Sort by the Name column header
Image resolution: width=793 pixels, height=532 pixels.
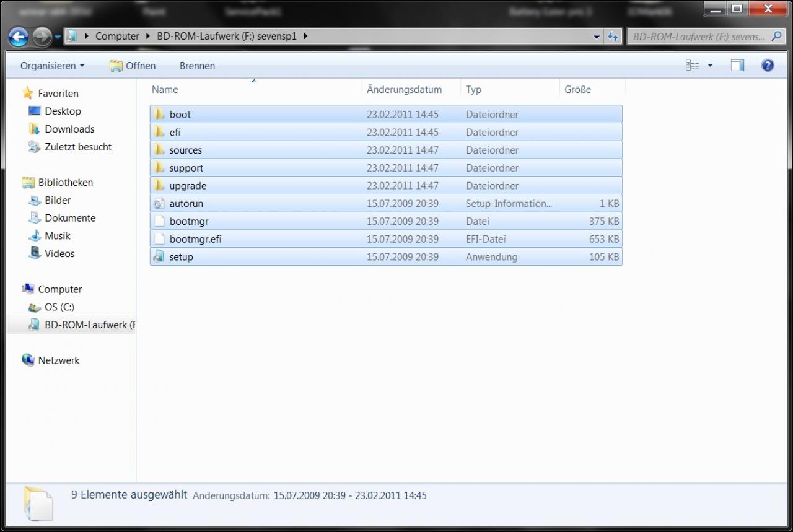point(255,89)
